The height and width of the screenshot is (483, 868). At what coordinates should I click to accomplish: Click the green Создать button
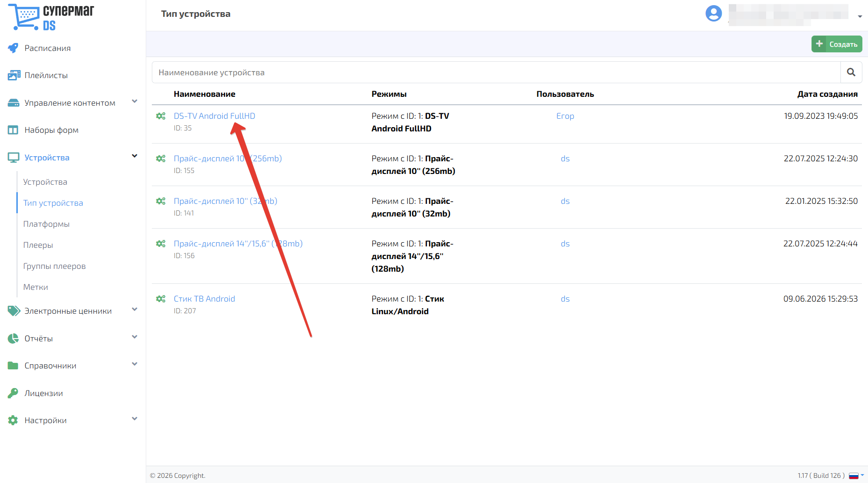[837, 44]
